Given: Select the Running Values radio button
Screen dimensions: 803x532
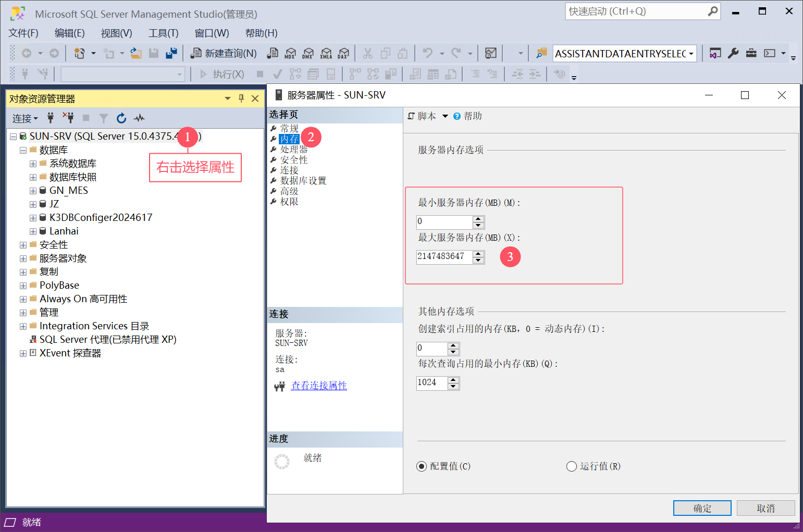Looking at the screenshot, I should 572,466.
